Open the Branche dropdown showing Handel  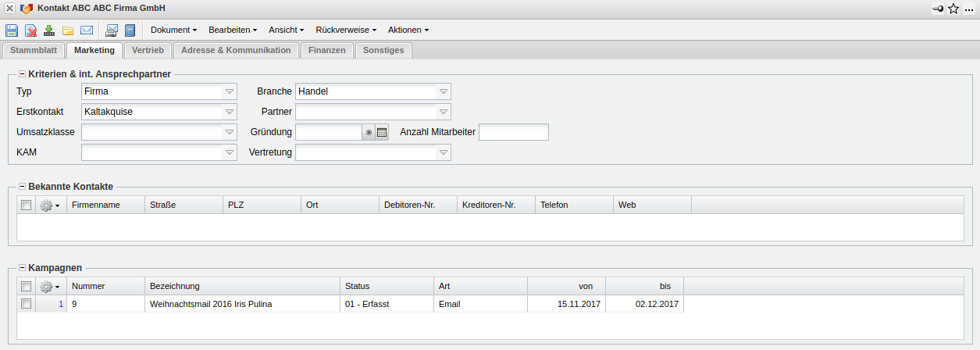443,91
